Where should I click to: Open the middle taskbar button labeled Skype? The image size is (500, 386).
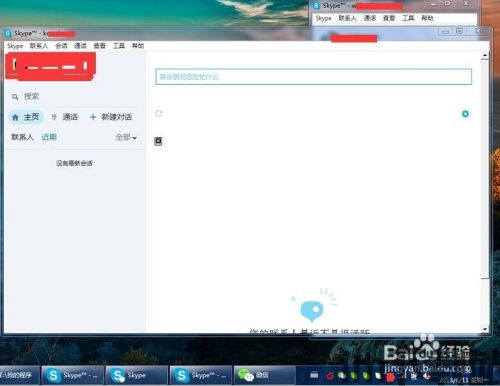(x=136, y=375)
